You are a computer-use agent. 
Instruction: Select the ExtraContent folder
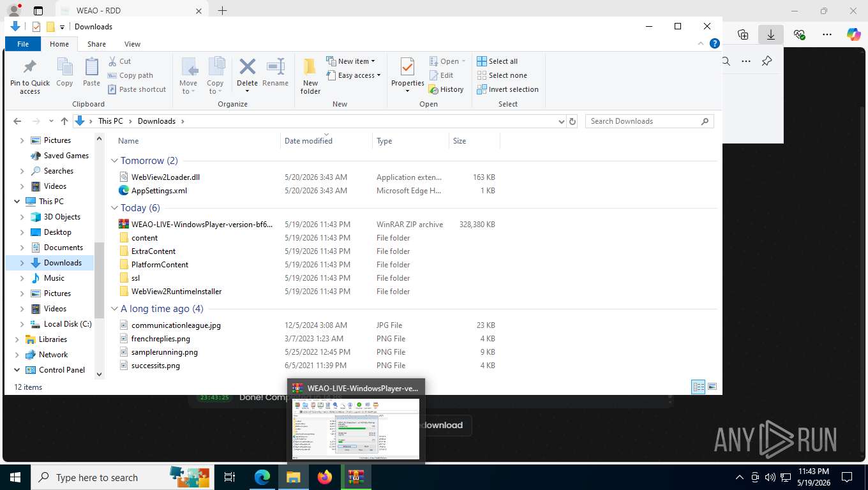pos(153,251)
